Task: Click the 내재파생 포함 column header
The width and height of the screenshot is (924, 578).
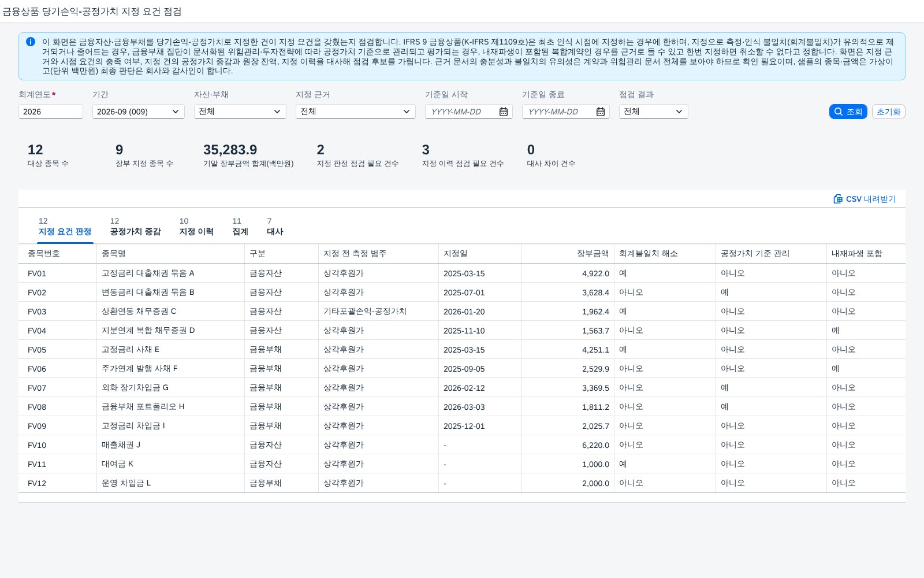Action: 866,254
